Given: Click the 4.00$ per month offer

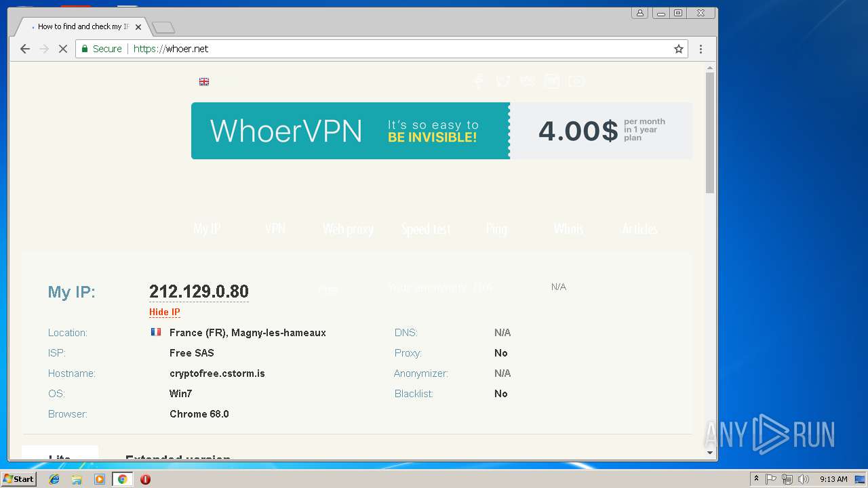Looking at the screenshot, I should [601, 131].
